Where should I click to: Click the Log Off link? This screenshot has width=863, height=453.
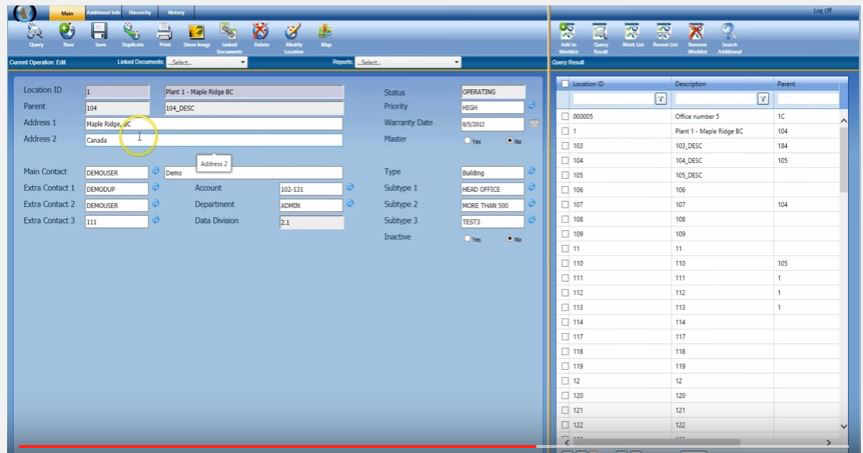click(x=822, y=11)
